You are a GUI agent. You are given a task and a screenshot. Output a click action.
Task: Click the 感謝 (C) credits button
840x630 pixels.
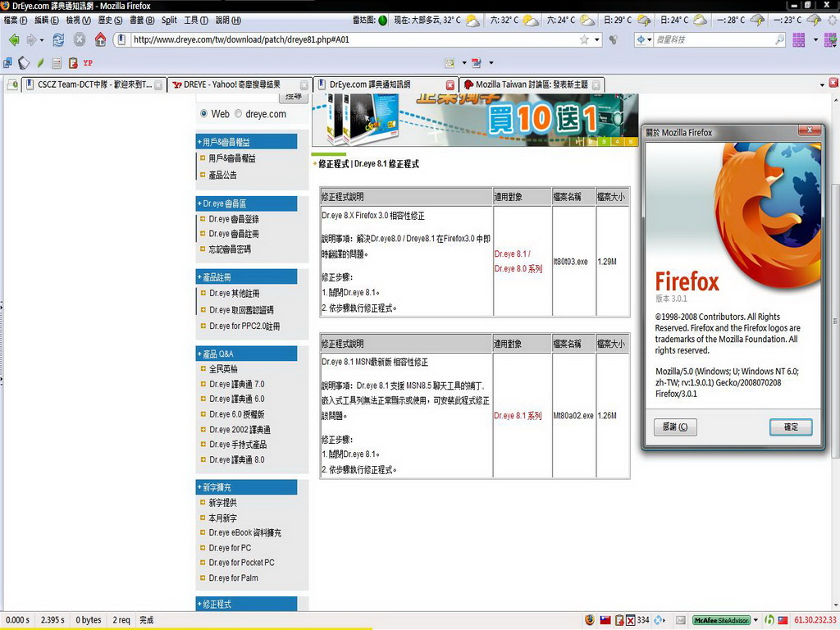point(675,427)
